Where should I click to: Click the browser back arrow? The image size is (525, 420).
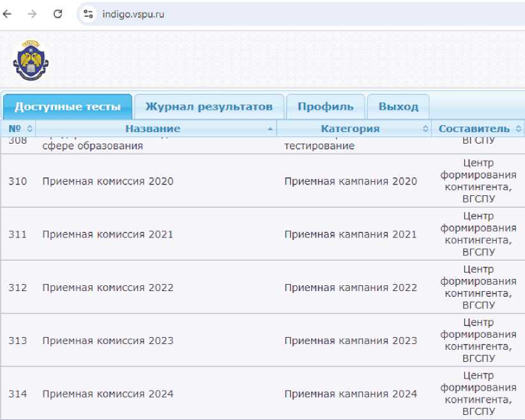click(8, 14)
